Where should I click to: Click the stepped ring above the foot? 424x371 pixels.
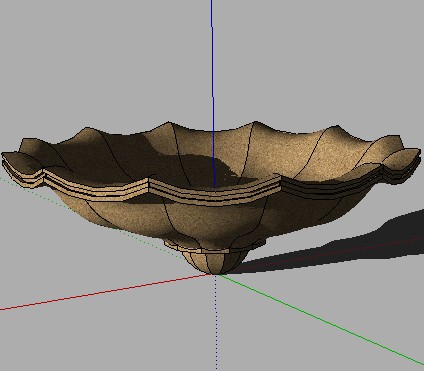tap(213, 247)
